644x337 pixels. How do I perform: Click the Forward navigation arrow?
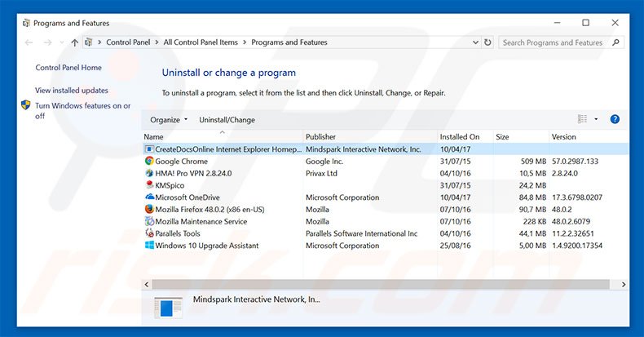pyautogui.click(x=47, y=42)
